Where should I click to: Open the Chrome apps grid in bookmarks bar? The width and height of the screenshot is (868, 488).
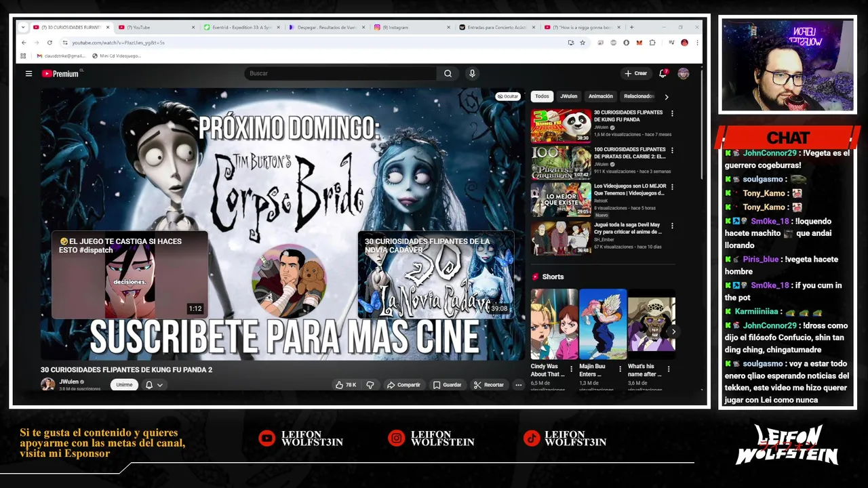tap(24, 56)
